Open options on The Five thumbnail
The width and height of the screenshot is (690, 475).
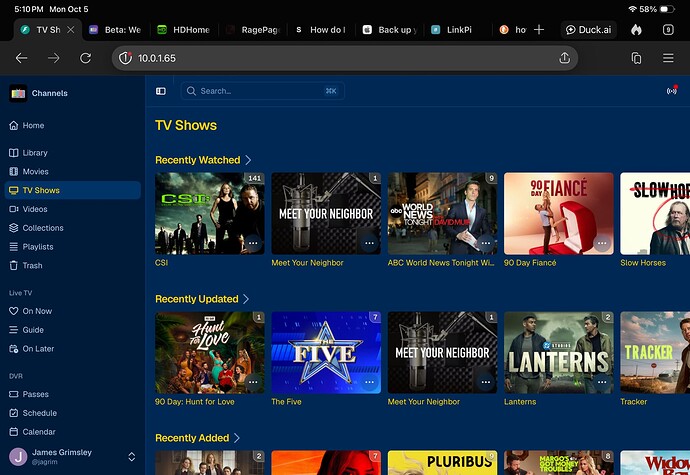pos(369,382)
